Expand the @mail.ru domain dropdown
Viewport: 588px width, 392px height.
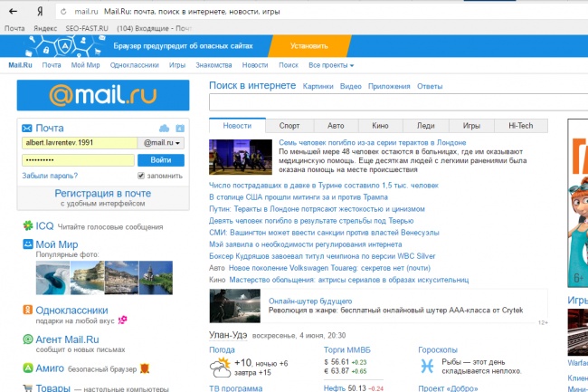(161, 143)
